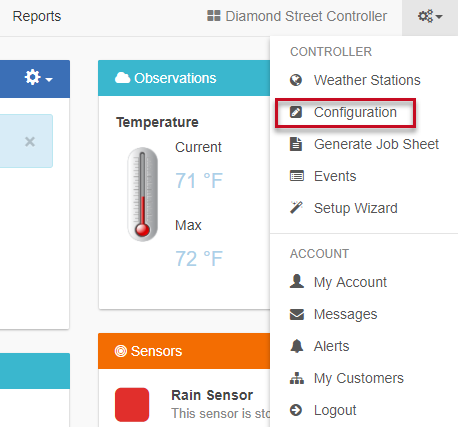Click the document icon for Generate Job Sheet
This screenshot has width=458, height=427.
(296, 144)
